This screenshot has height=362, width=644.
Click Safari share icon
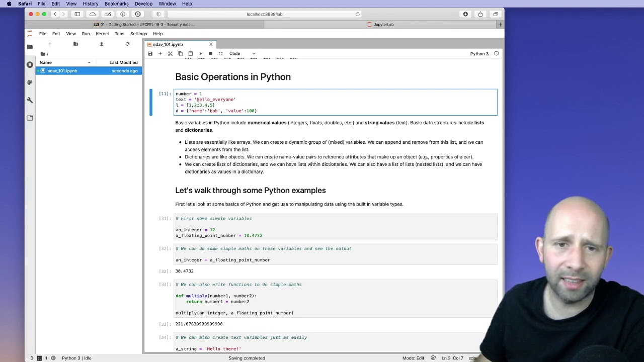(x=480, y=14)
